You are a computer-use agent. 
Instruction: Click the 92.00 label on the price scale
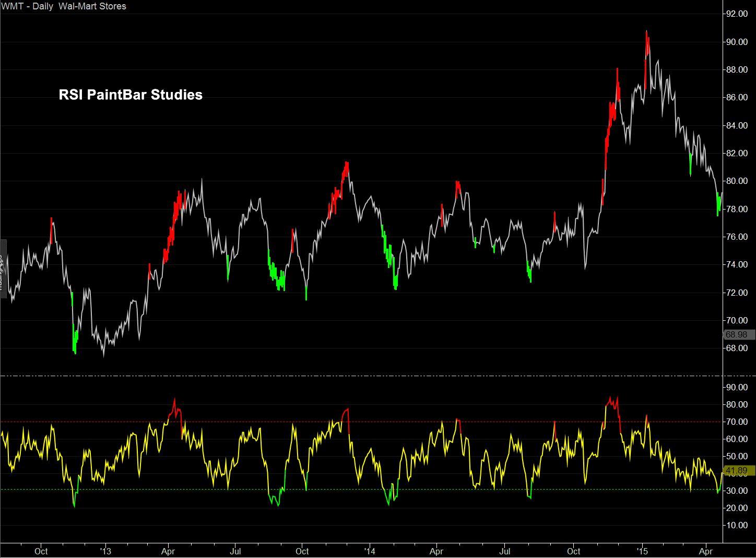point(737,14)
